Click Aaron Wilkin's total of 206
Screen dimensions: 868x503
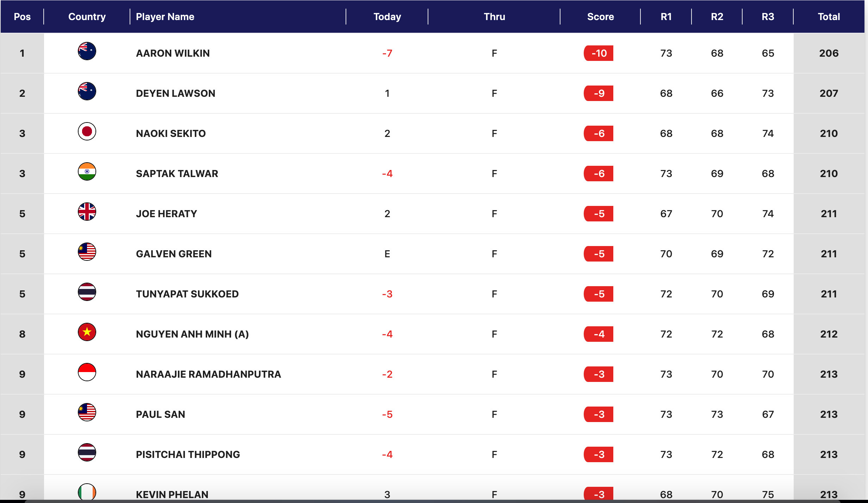coord(829,53)
